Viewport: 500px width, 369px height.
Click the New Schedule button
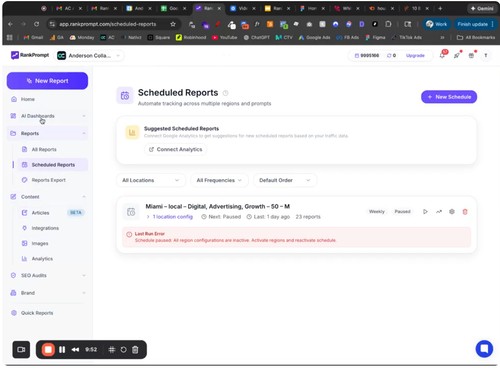(449, 97)
